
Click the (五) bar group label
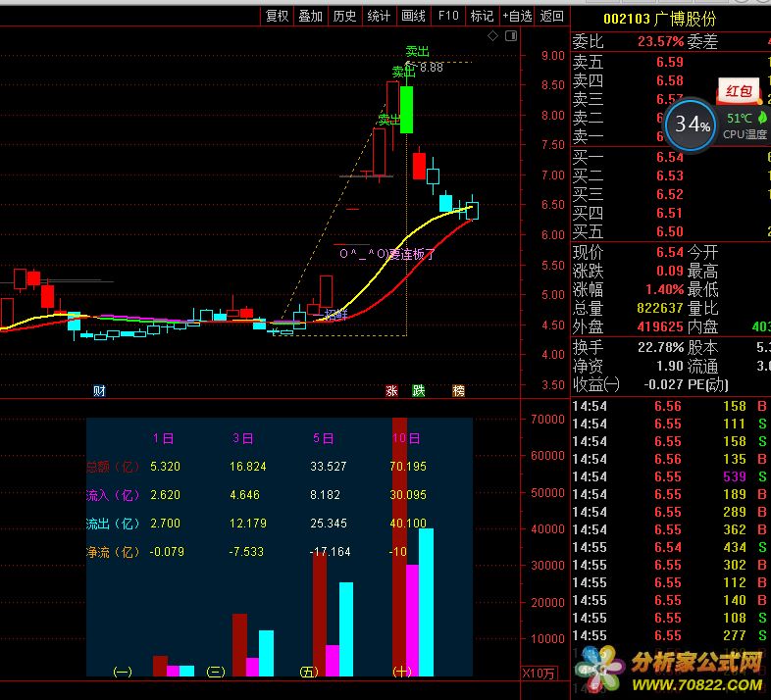tap(309, 672)
